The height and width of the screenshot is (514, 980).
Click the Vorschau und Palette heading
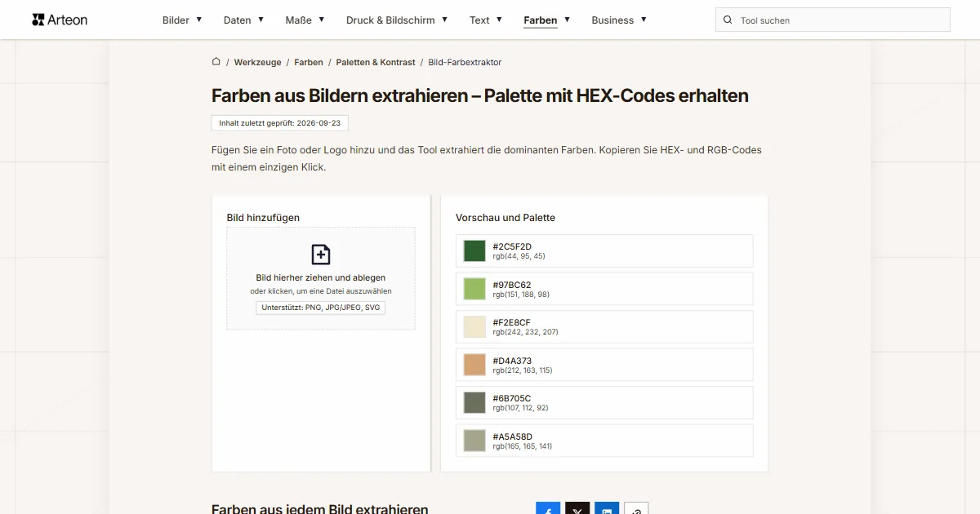pos(506,218)
